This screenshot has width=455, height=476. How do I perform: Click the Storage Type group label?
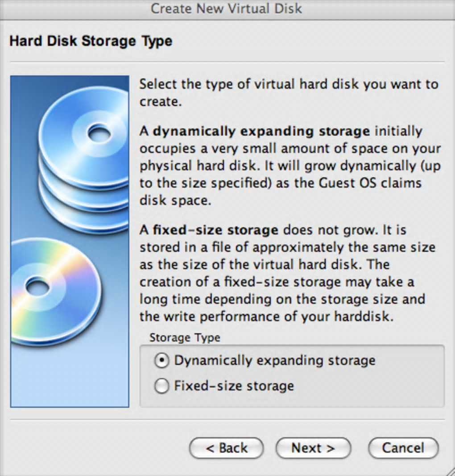pos(185,338)
